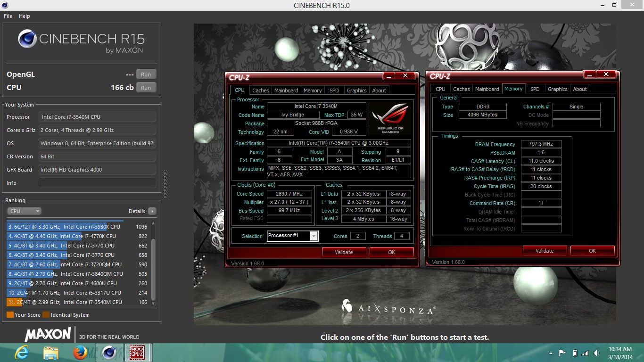Switch to Caches tab in left CPU-Z window
This screenshot has height=362, width=644.
(x=260, y=90)
